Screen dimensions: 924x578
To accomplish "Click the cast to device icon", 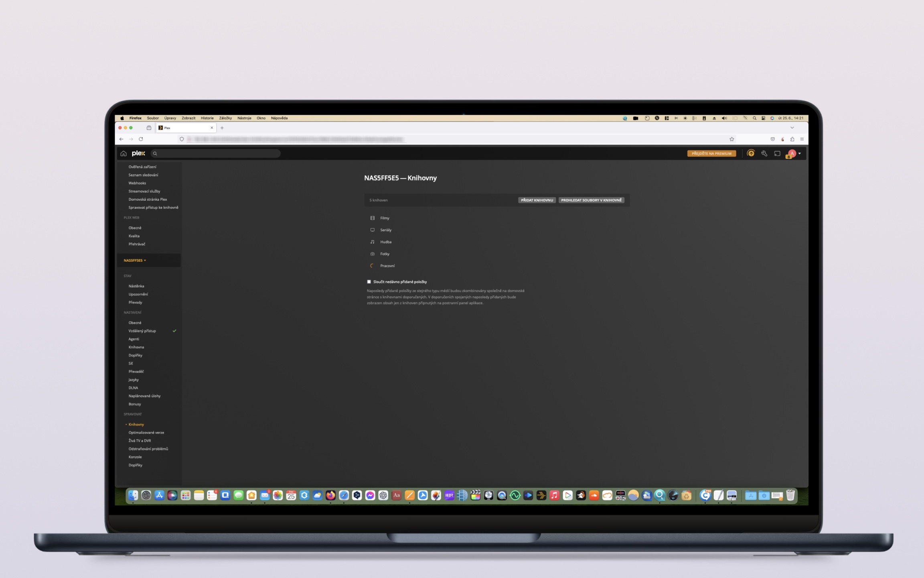I will click(x=777, y=153).
